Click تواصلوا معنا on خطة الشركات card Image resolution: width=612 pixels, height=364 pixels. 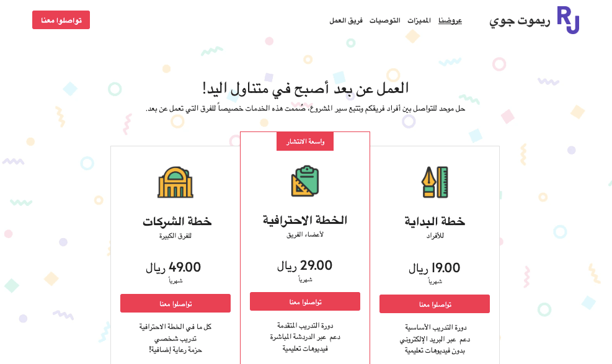[x=174, y=303]
